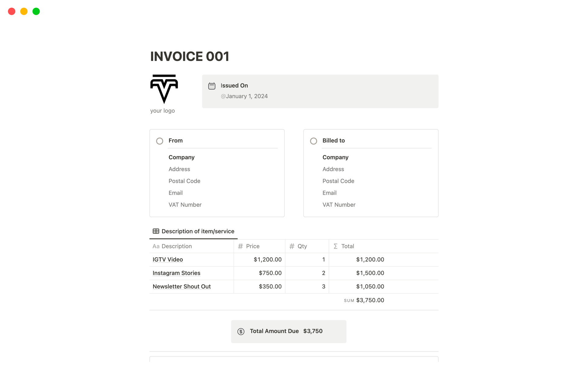The height and width of the screenshot is (368, 588).
Task: Open the Instagram Stories row page
Action: (176, 273)
